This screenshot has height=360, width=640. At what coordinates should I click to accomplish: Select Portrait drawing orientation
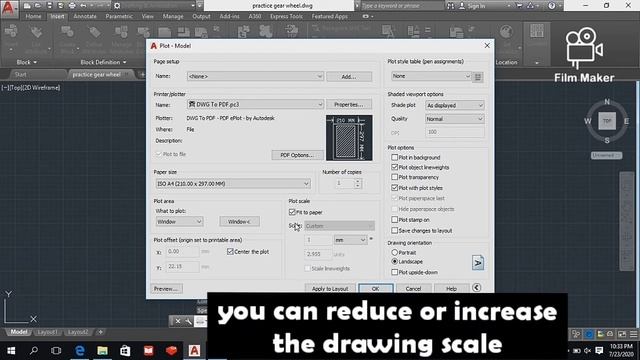[394, 253]
